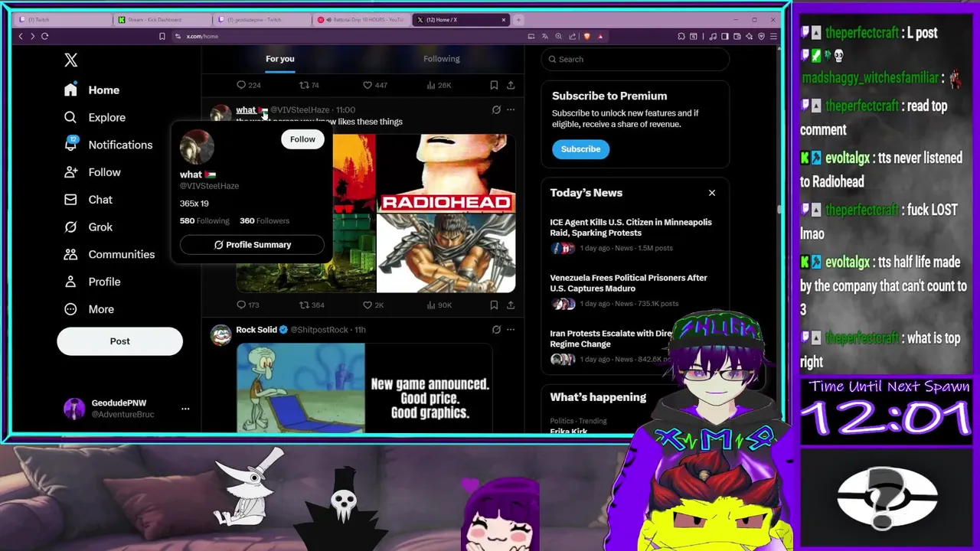The width and height of the screenshot is (980, 551).
Task: Like the post with 2K likes
Action: coord(374,305)
